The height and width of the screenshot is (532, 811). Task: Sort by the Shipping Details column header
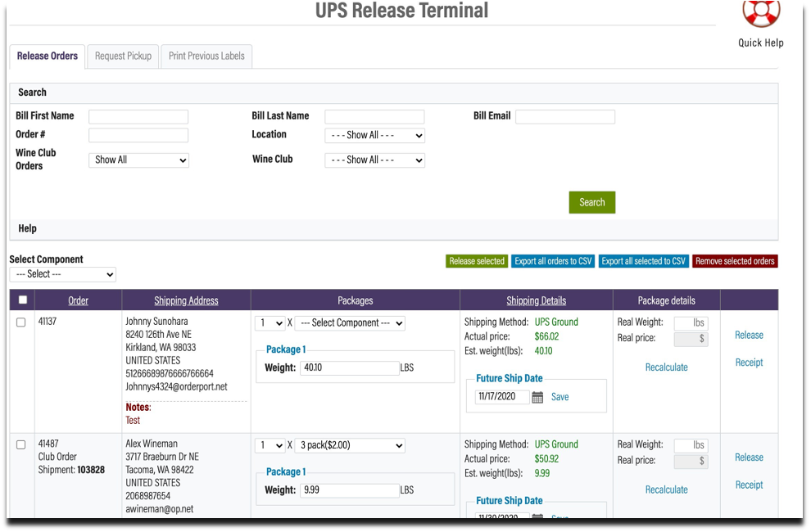coord(536,301)
